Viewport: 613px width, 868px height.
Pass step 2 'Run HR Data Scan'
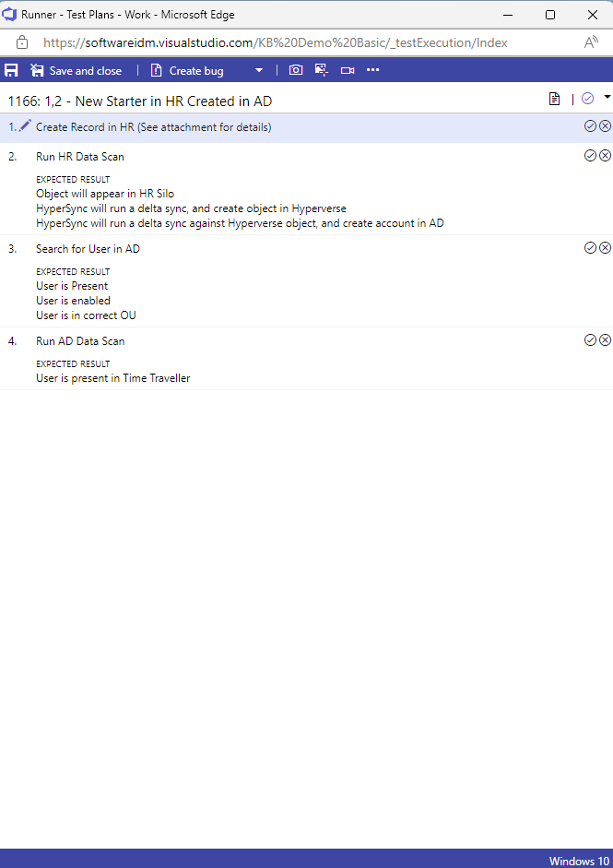(589, 155)
